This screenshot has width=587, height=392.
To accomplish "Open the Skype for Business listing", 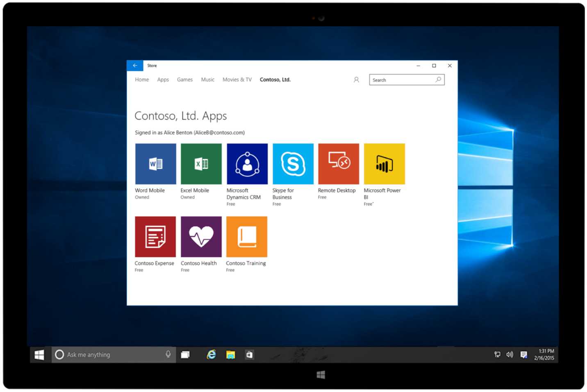I will [293, 163].
